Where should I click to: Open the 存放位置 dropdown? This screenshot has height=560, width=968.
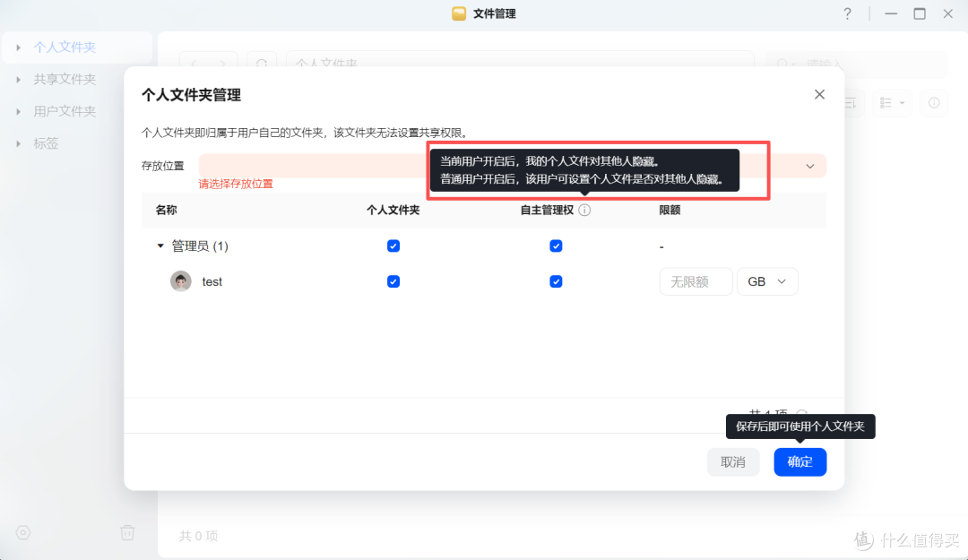pyautogui.click(x=513, y=166)
